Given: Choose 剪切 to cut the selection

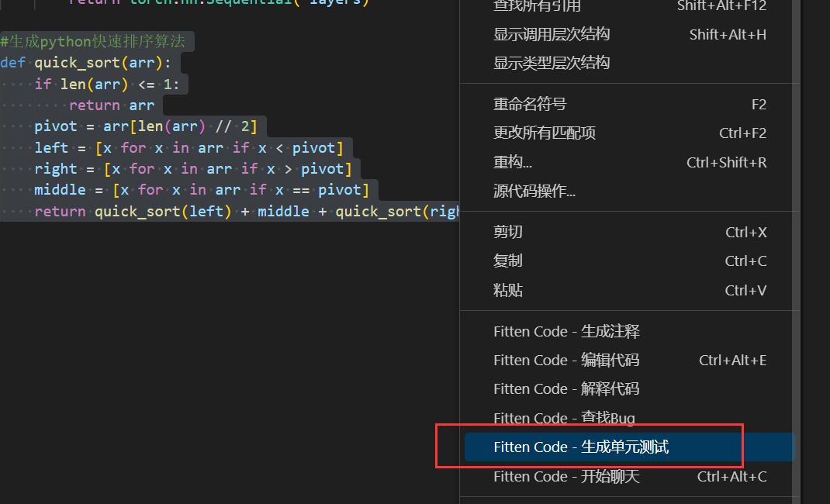Looking at the screenshot, I should pyautogui.click(x=508, y=232).
